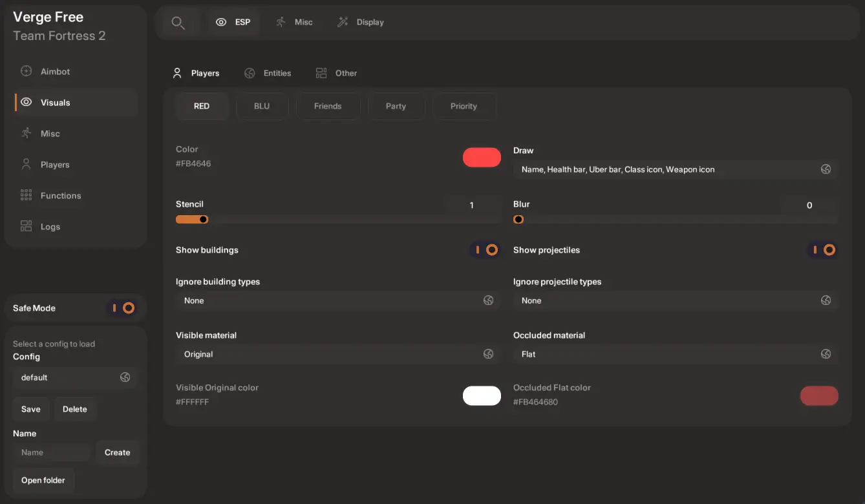This screenshot has width=865, height=504.
Task: Expand the Visible material dropdown
Action: pos(338,354)
